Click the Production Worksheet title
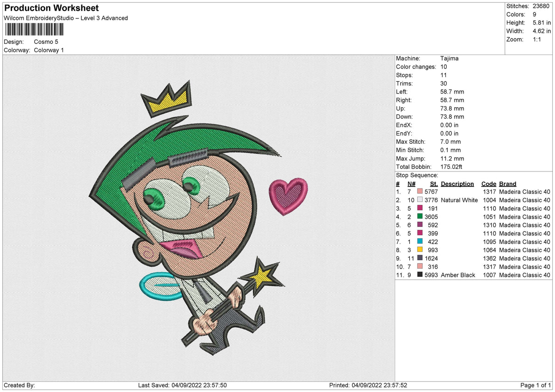The image size is (555, 392). 51,8
